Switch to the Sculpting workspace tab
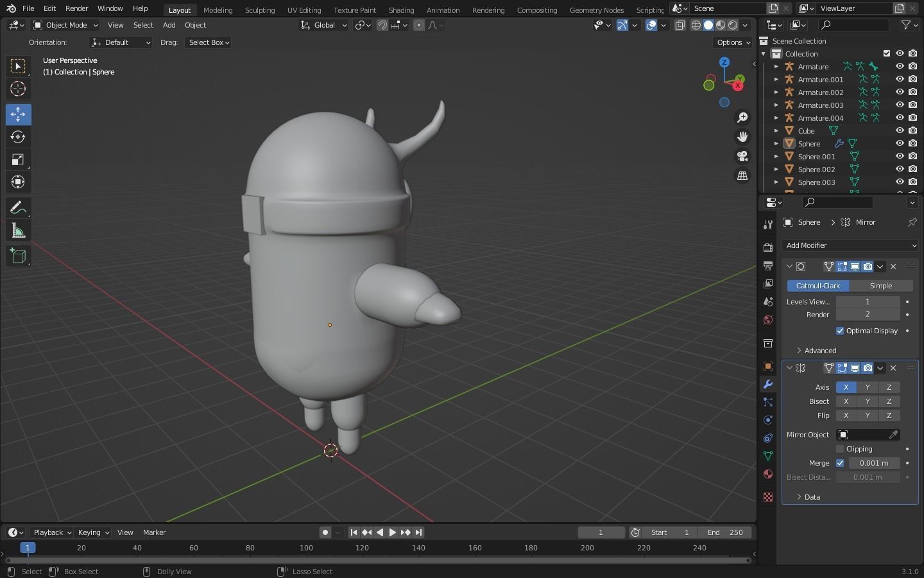The width and height of the screenshot is (924, 578). click(260, 10)
